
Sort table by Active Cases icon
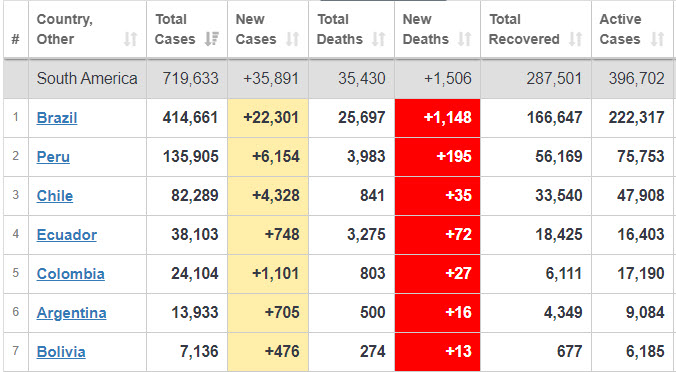(657, 39)
